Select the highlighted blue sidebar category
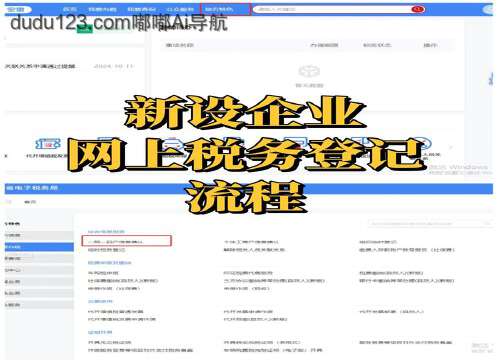The image size is (500, 360). coord(39,247)
